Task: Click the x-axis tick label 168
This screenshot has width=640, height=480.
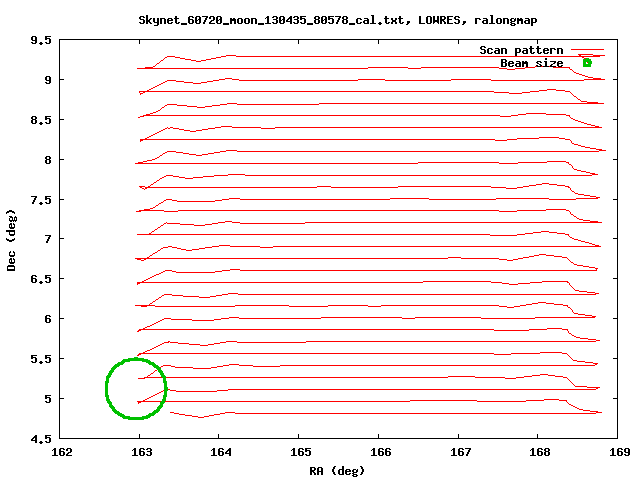Action: point(540,452)
